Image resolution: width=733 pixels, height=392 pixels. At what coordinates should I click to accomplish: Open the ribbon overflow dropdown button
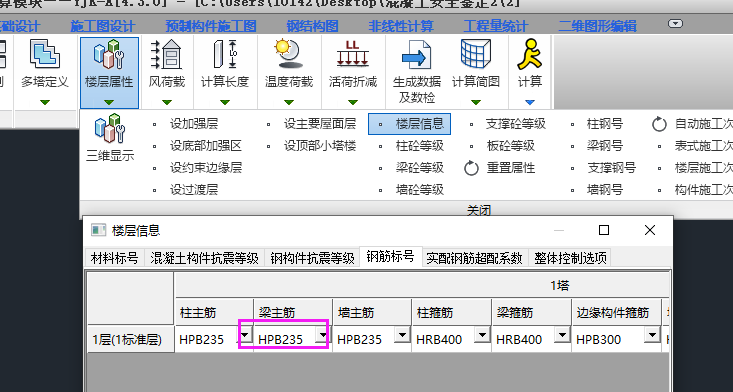point(675,24)
